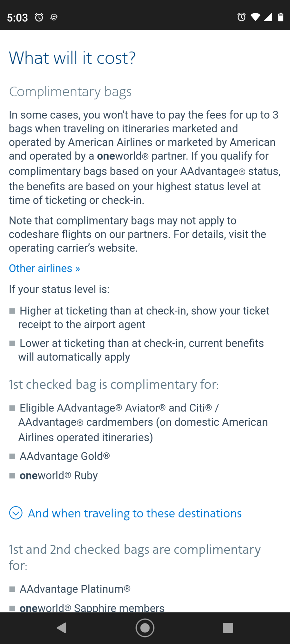Open recent apps with the square button
This screenshot has height=644, width=290.
(x=228, y=628)
